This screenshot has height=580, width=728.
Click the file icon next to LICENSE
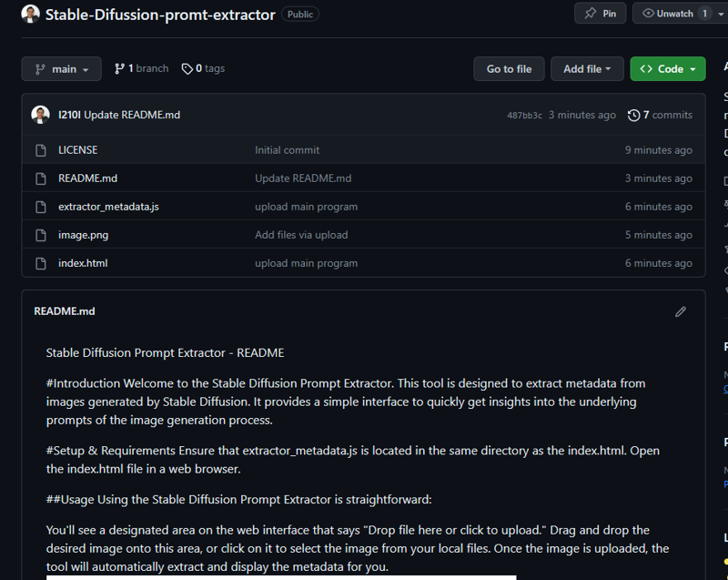(41, 150)
